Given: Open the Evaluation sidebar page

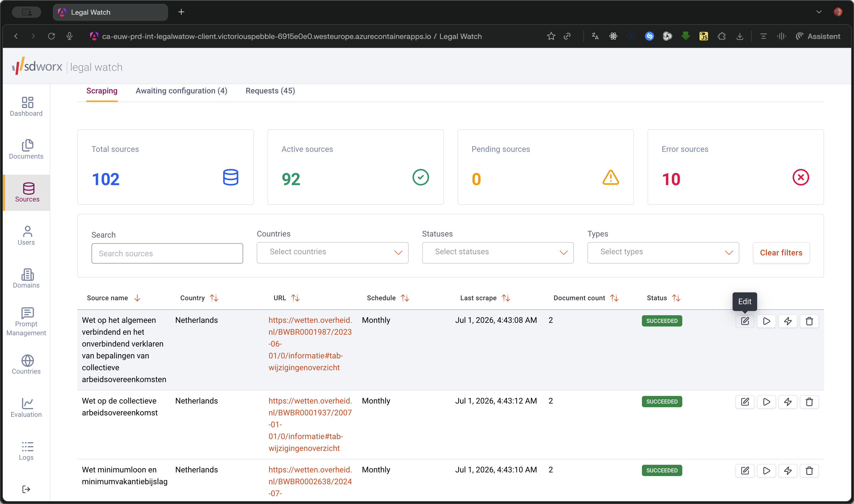Looking at the screenshot, I should coord(26,407).
